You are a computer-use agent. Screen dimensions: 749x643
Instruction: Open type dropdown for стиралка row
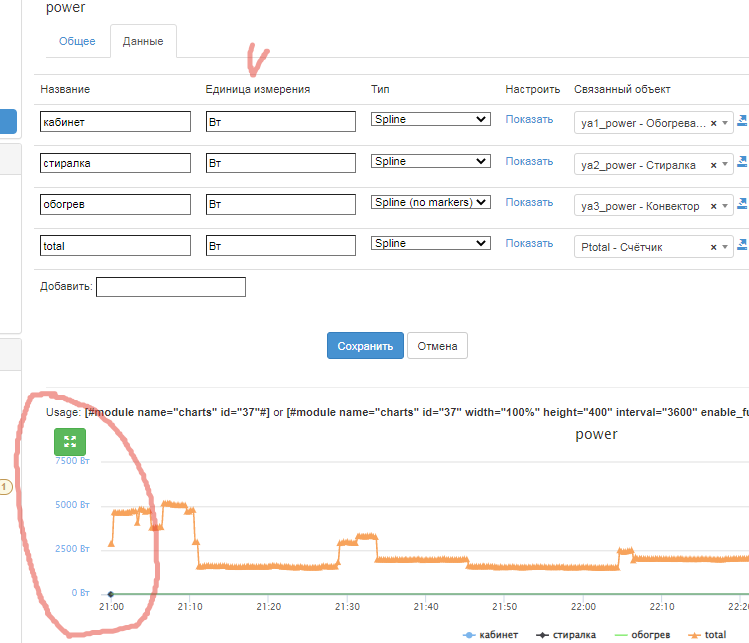pyautogui.click(x=430, y=161)
